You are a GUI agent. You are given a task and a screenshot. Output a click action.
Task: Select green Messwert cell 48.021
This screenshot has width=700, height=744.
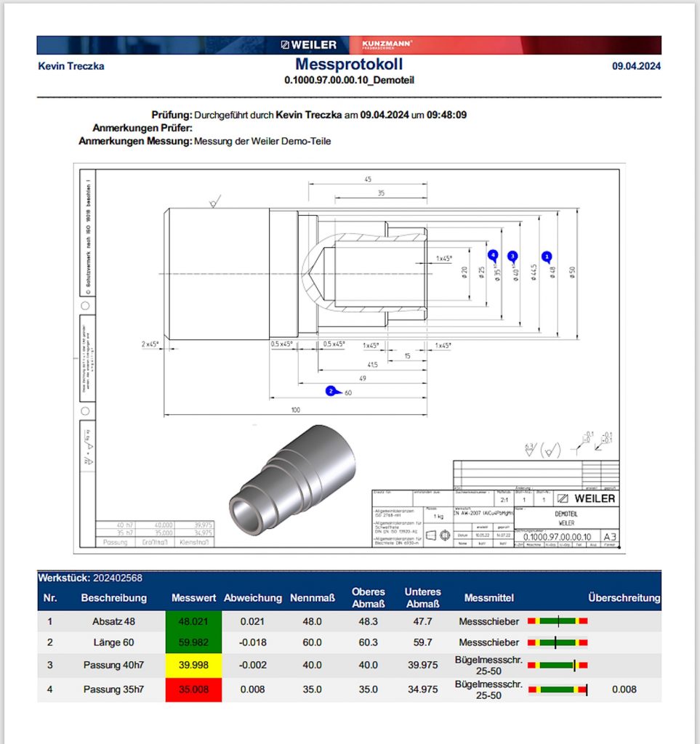click(193, 622)
